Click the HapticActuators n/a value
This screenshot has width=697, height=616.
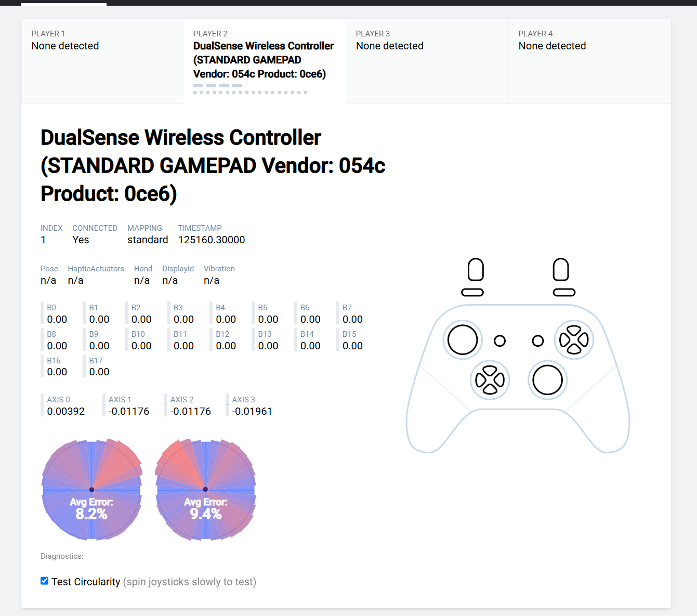click(75, 280)
